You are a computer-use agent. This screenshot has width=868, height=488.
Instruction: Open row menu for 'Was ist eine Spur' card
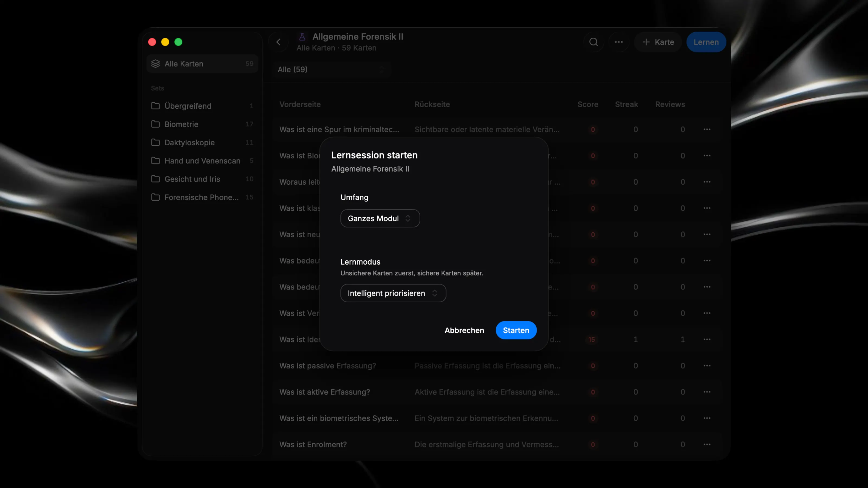pyautogui.click(x=707, y=129)
